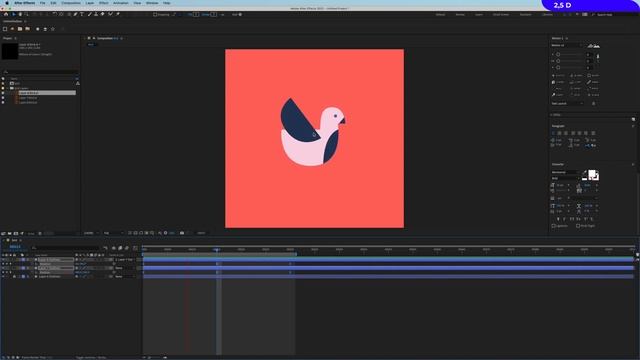Open the Effect menu

(x=104, y=3)
